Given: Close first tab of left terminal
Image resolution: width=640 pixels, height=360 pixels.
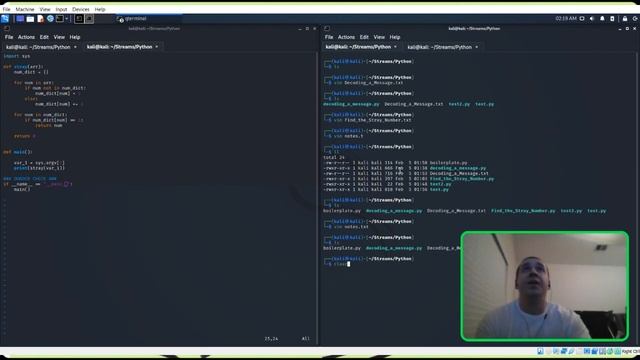Looking at the screenshot, I should (75, 47).
